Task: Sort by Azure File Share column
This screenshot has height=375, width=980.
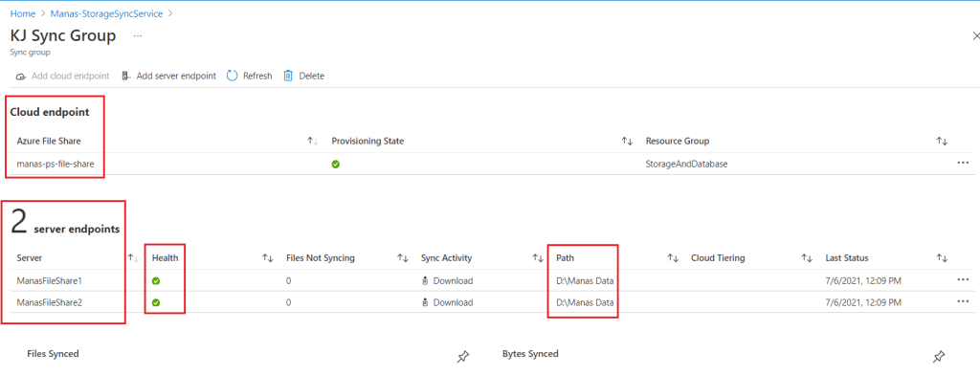Action: (313, 142)
